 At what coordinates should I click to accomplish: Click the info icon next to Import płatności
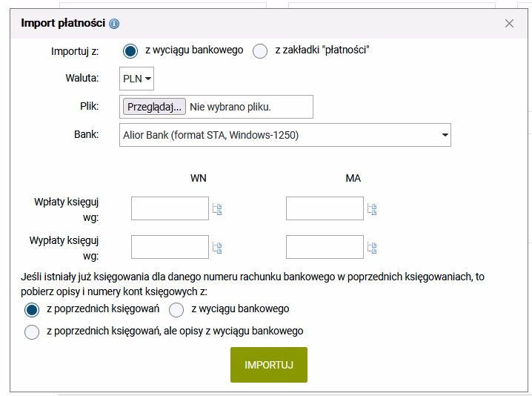114,24
